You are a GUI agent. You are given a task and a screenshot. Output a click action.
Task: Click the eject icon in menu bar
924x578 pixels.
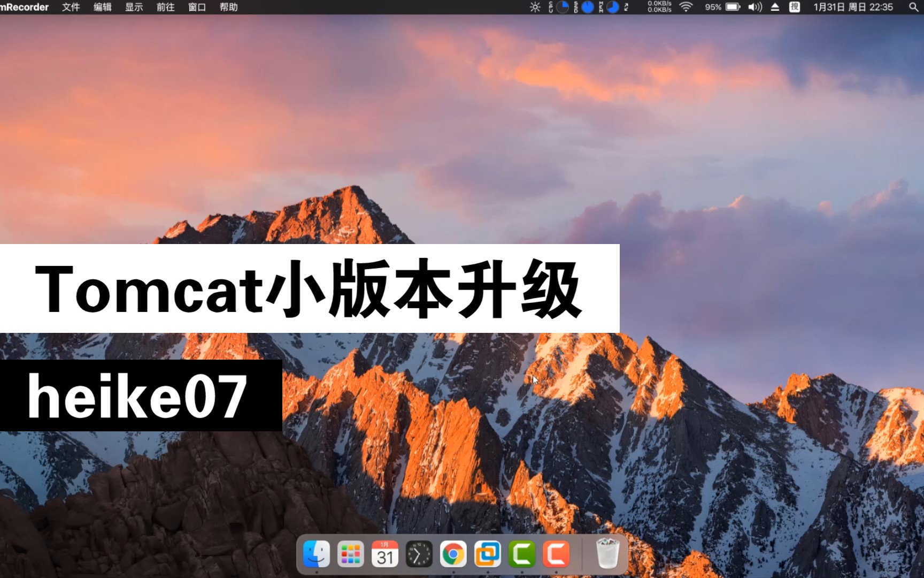(775, 7)
